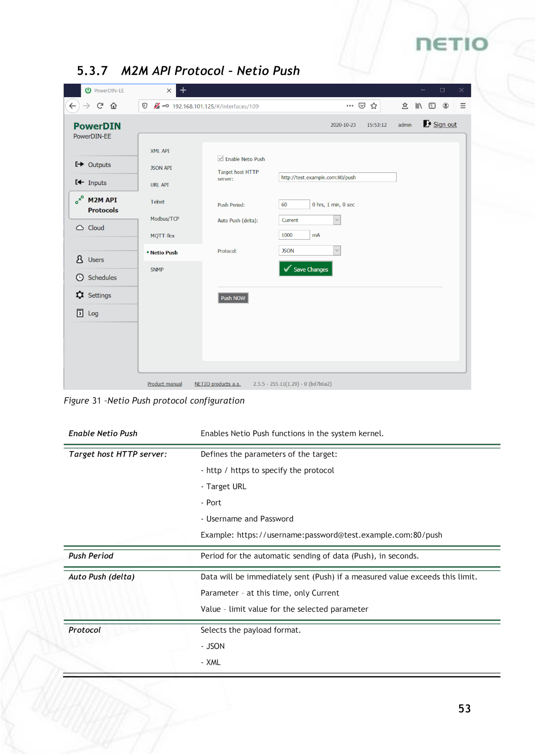Click the browser back arrow button
This screenshot has height=756, width=535.
coord(73,106)
